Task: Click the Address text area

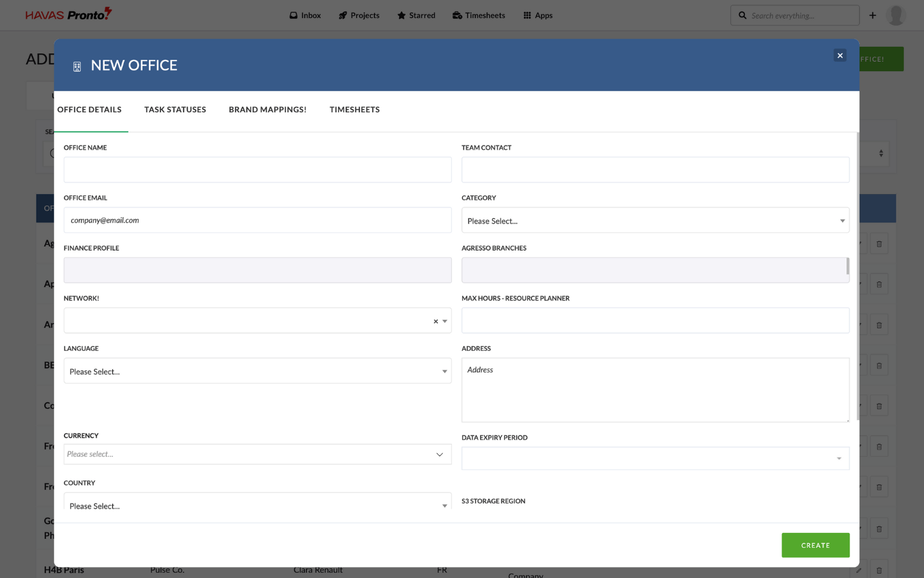Action: click(655, 390)
